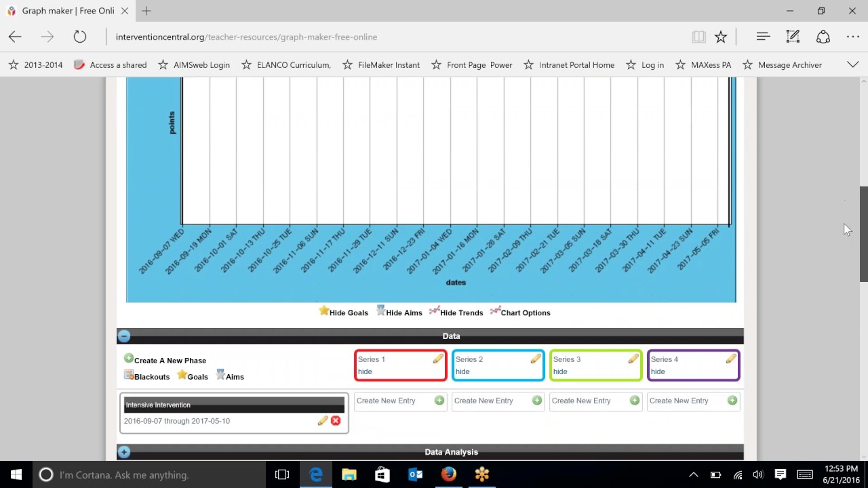Click the Hide Trends trendline icon
Viewport: 868px width, 488px height.
[435, 311]
